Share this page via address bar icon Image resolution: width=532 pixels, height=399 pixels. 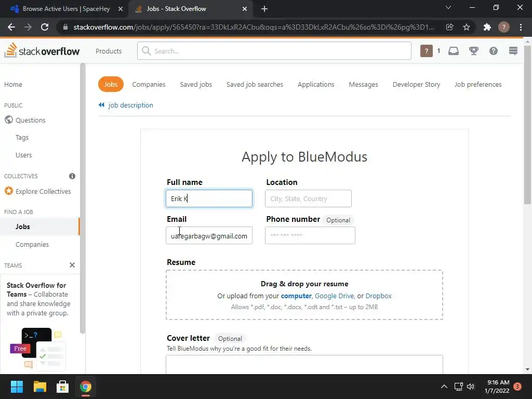tap(449, 27)
